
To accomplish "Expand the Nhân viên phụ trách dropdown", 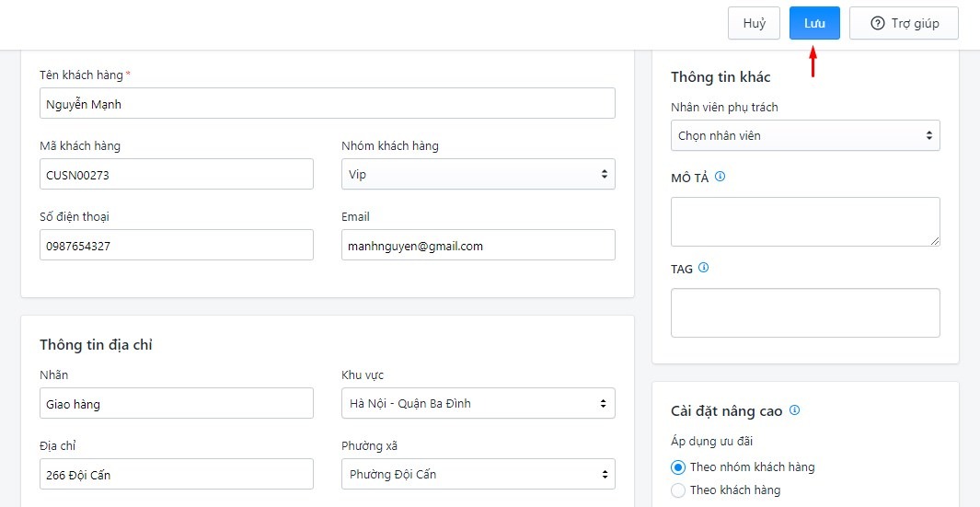I will coord(805,135).
